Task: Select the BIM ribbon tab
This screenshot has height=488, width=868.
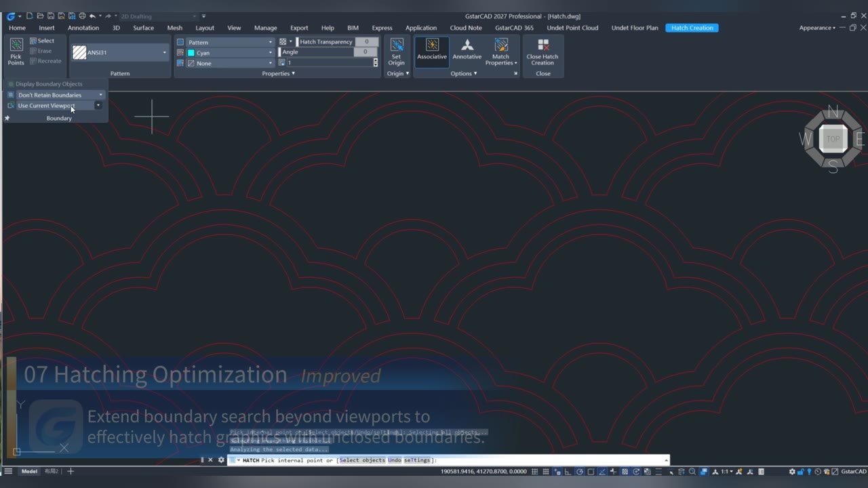Action: 353,28
